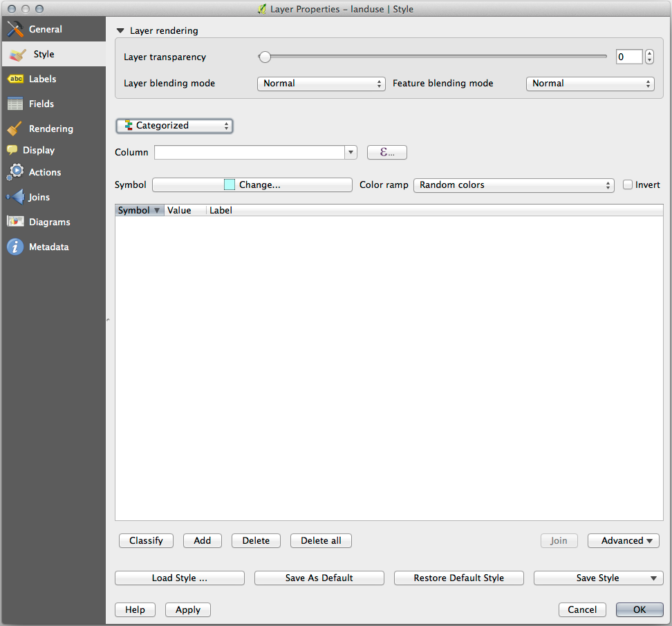
Task: Click the Metadata info icon
Action: click(x=15, y=247)
